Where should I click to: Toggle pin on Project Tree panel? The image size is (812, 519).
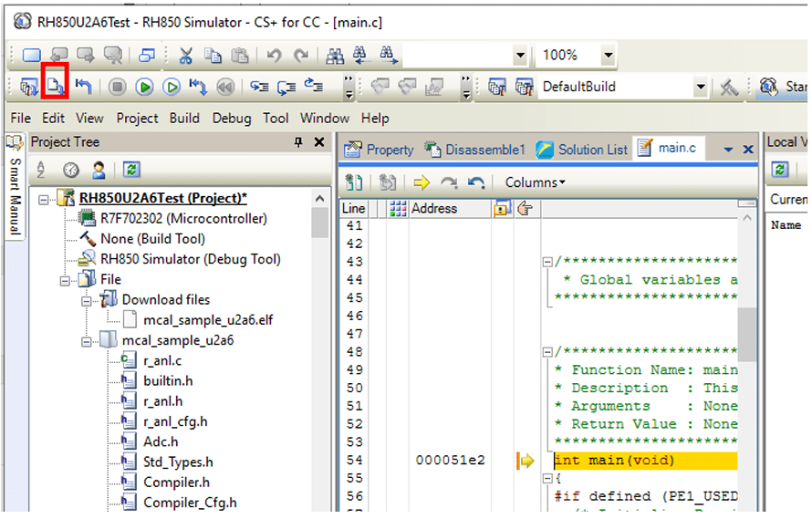pyautogui.click(x=297, y=142)
